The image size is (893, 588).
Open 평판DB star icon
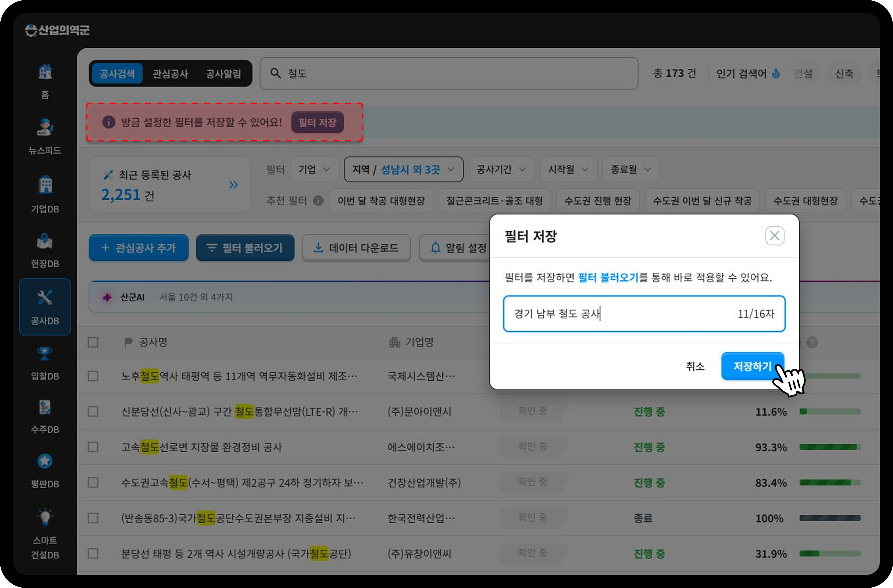pos(45,461)
